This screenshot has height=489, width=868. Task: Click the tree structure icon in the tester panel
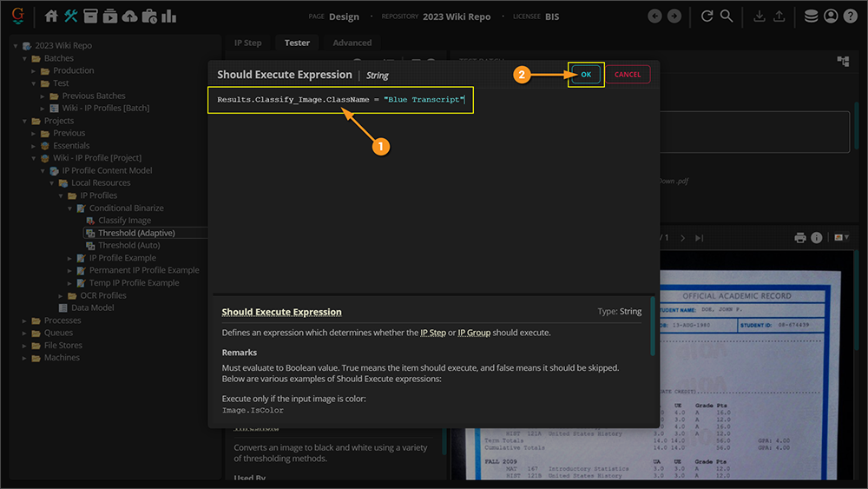843,61
